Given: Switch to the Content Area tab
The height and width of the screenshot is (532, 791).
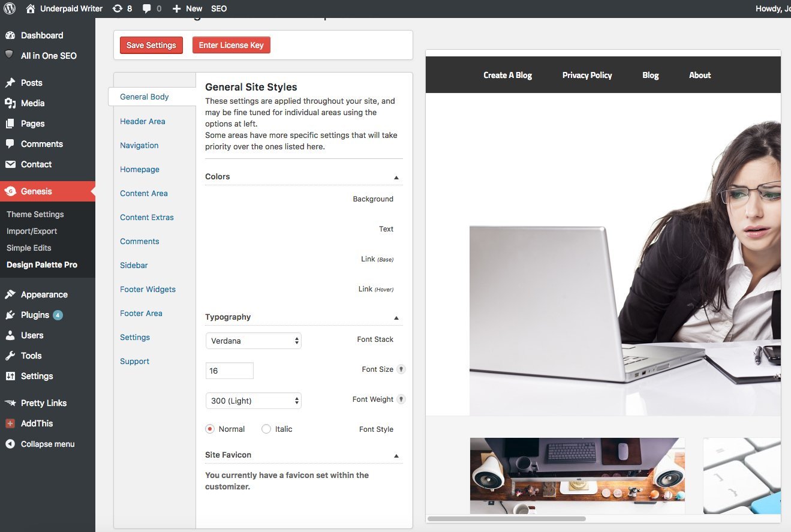Looking at the screenshot, I should pos(144,193).
